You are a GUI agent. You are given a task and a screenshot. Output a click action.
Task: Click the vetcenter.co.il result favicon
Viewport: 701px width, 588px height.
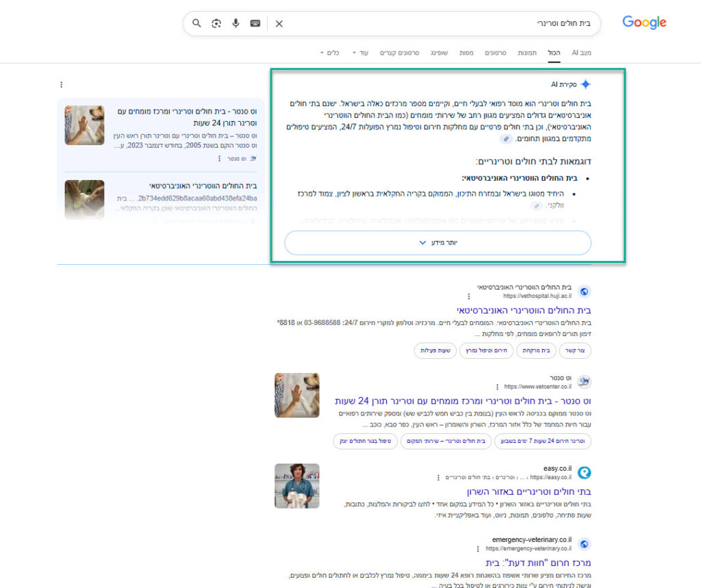click(584, 381)
